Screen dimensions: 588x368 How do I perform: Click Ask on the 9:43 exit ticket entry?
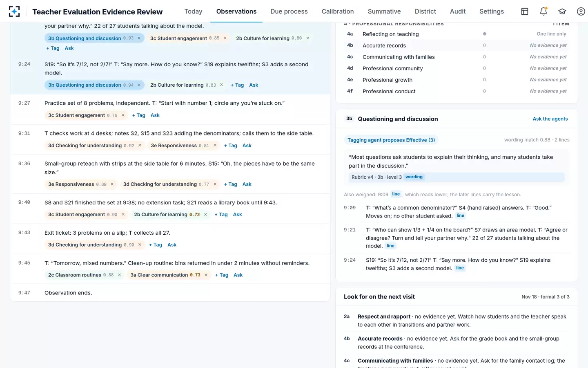[x=172, y=245]
